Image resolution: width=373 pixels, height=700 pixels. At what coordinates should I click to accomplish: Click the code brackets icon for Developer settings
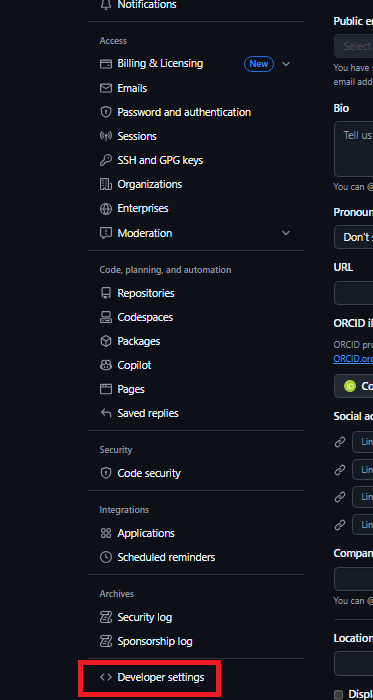106,677
